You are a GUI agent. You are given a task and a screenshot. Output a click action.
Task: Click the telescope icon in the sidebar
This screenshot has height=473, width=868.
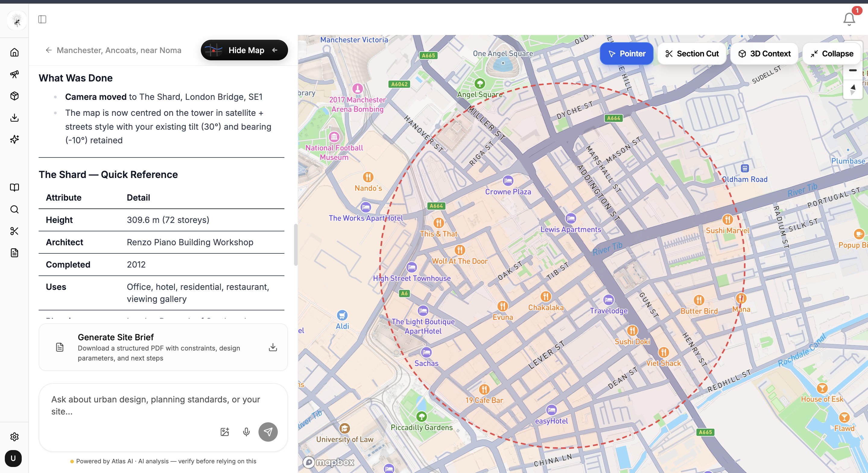14,74
